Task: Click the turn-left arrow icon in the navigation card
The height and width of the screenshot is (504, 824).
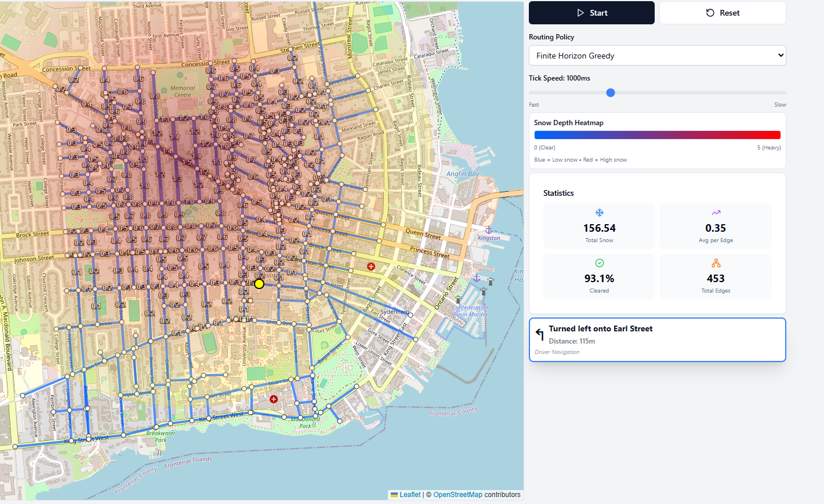Action: [538, 334]
